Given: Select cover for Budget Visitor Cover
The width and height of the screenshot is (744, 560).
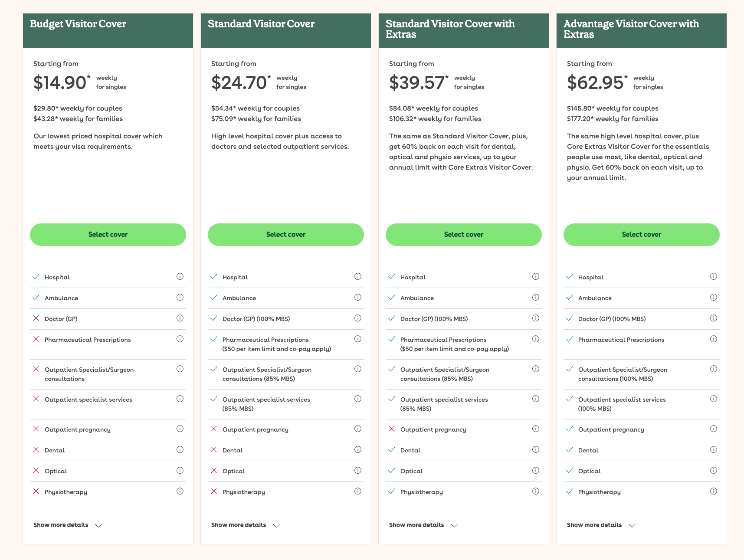Looking at the screenshot, I should 108,235.
